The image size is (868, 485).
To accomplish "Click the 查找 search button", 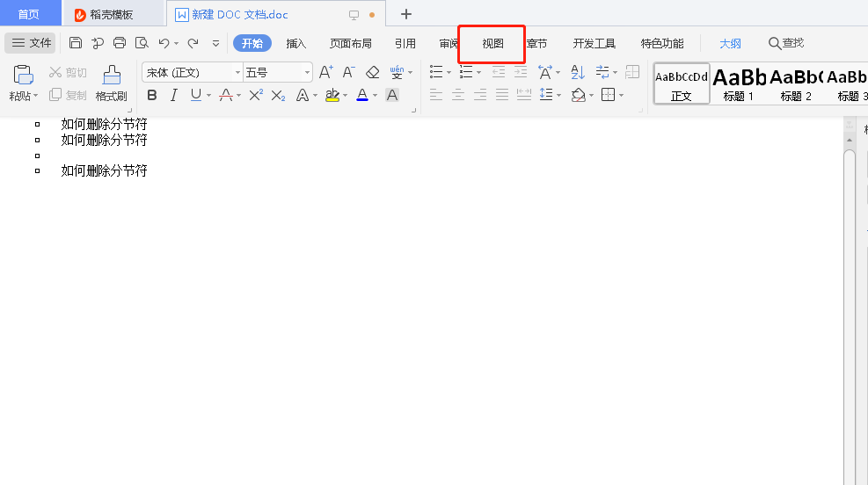I will coord(785,43).
